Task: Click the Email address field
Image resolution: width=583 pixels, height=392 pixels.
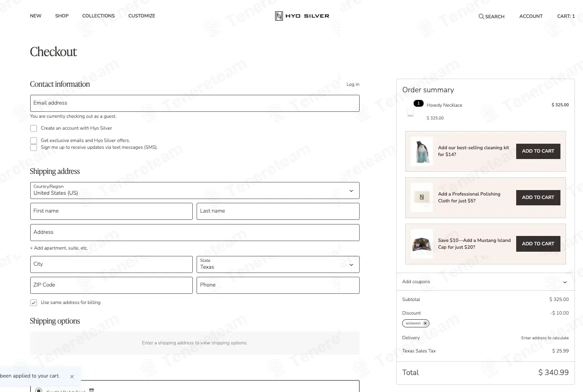Action: coord(195,103)
